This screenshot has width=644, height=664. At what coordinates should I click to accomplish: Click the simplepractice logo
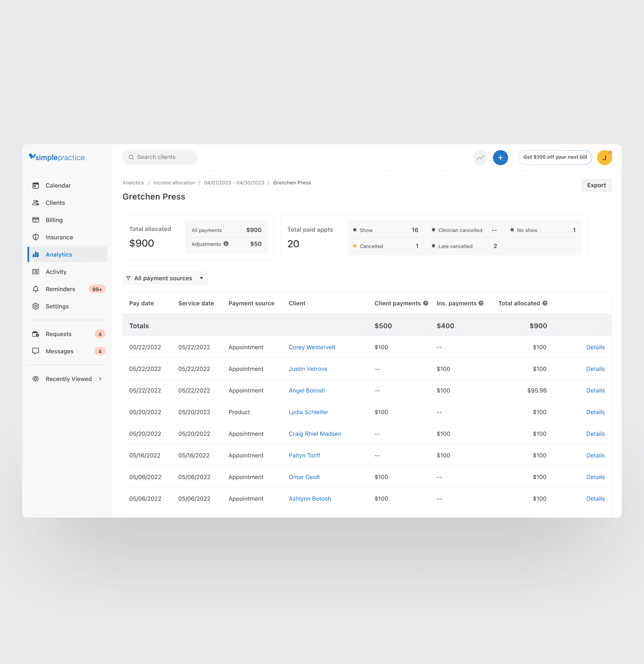pos(57,157)
